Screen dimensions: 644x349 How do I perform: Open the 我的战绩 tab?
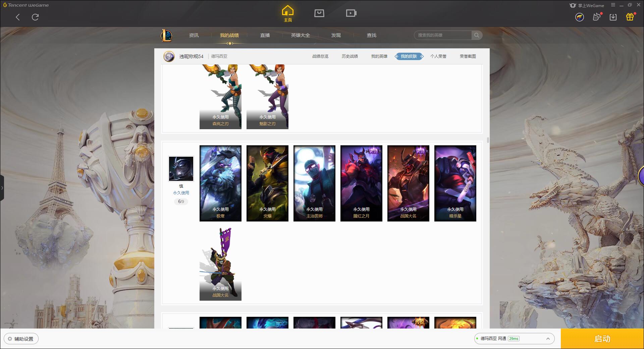click(229, 35)
